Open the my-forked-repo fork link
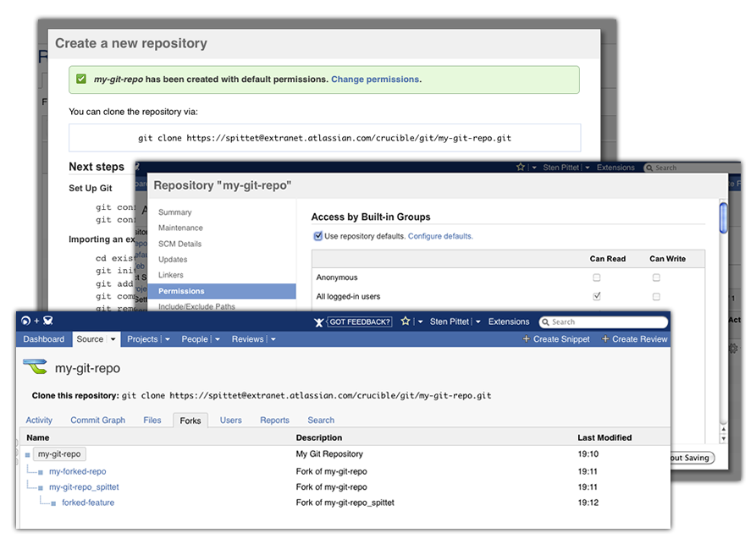Viewport: 756px width, 544px height. [x=77, y=471]
